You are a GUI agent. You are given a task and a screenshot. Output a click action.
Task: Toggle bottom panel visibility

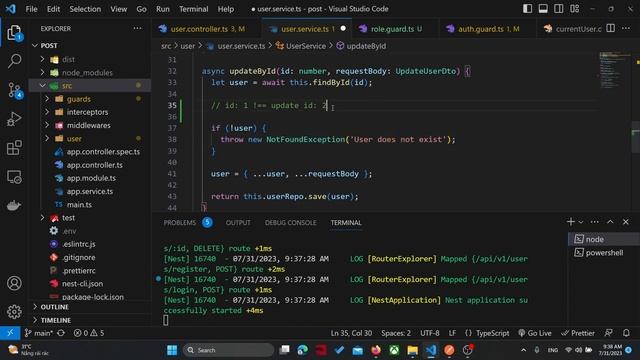click(x=543, y=9)
